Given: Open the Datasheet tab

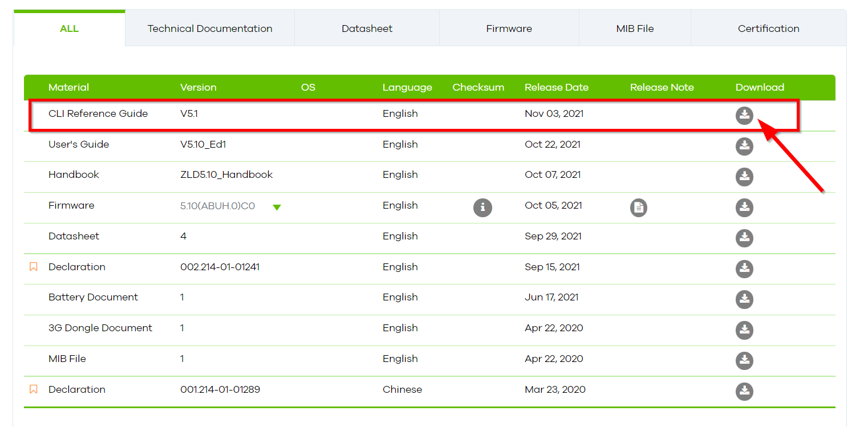Looking at the screenshot, I should 367,29.
